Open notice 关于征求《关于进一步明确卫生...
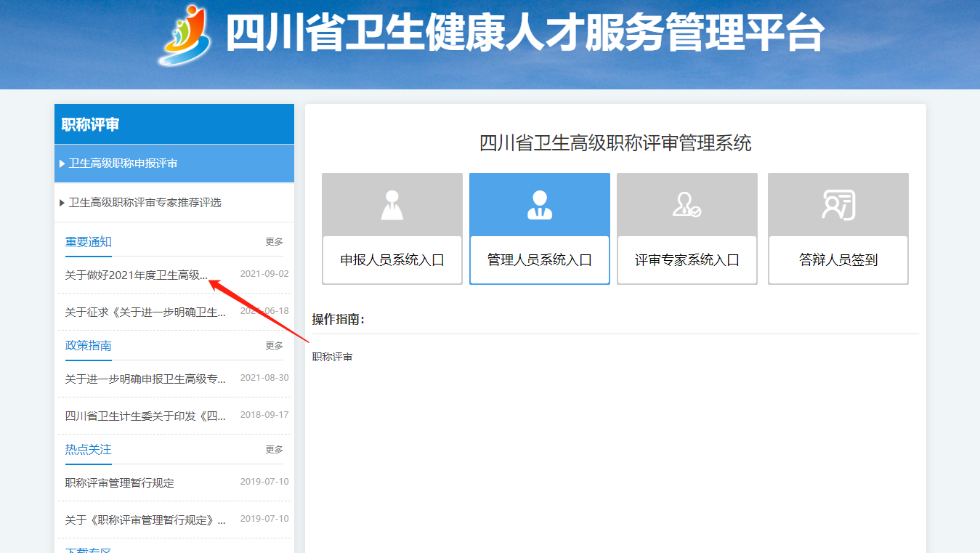 coord(145,312)
